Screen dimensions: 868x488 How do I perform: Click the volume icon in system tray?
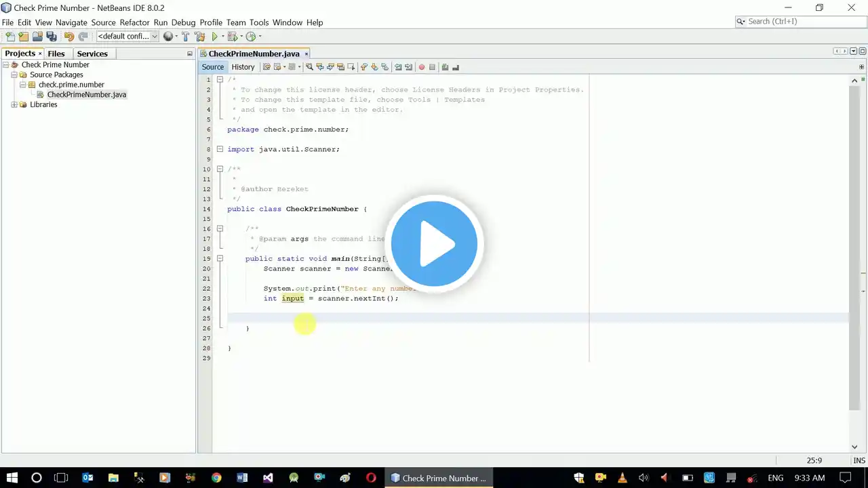tap(644, 478)
